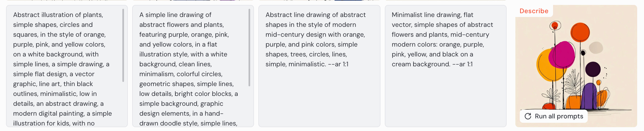Select the 'A simple line drawing of' prompt card
The image size is (644, 131).
[193, 66]
